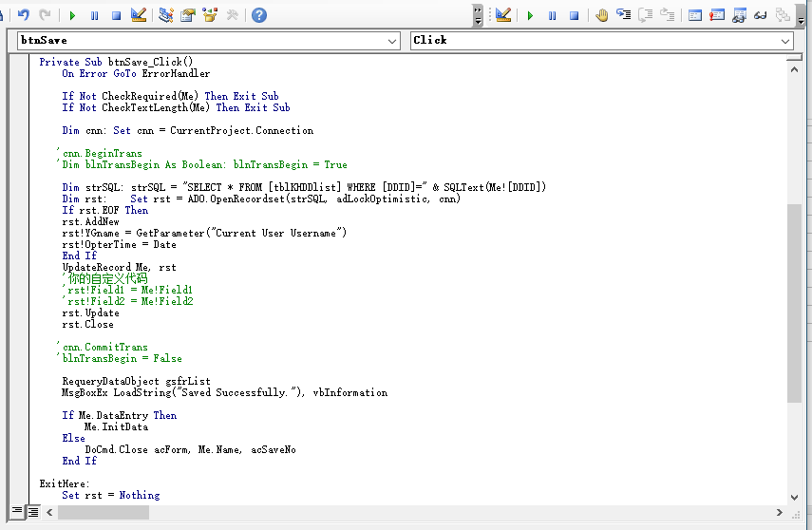
Task: Click the Step Over debug icon
Action: [645, 15]
